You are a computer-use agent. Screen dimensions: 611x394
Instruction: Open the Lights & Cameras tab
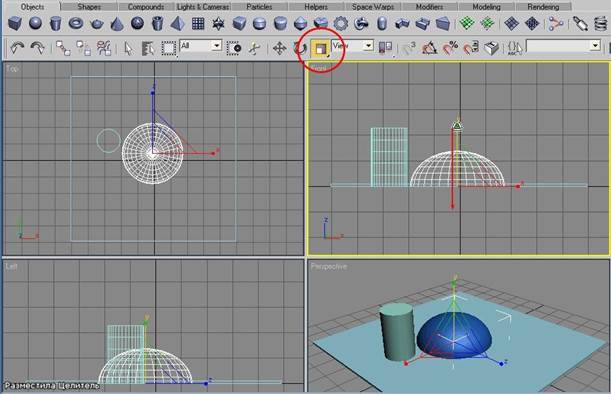click(203, 7)
